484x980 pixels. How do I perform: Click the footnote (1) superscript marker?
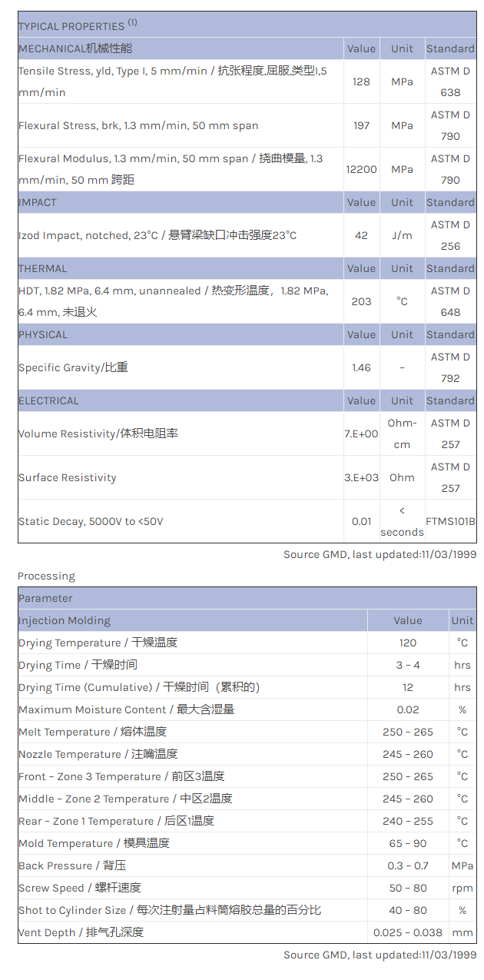coord(133,22)
